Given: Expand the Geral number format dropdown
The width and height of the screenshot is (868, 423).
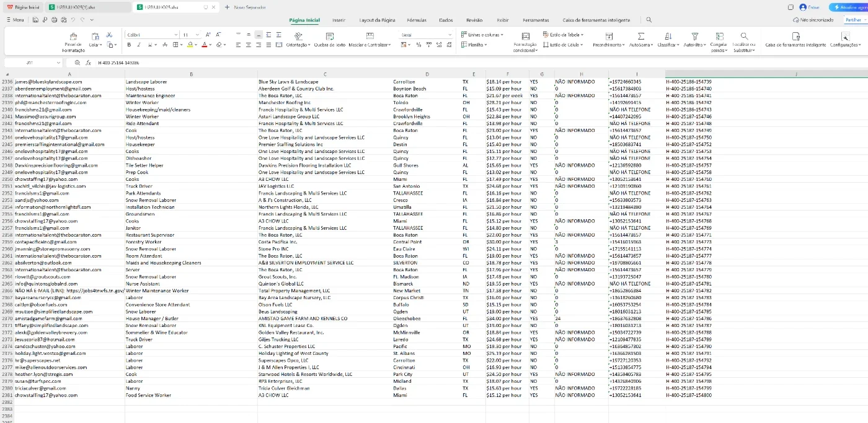Looking at the screenshot, I should pos(425,35).
